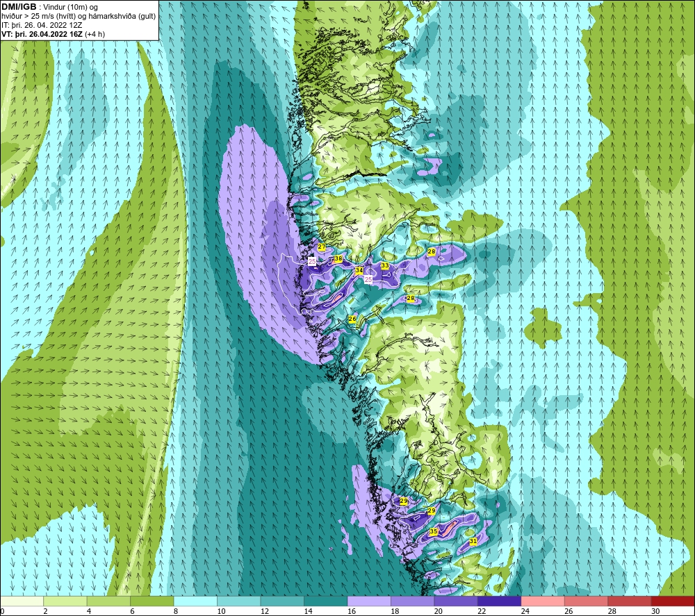Pick the red 28–30 legend swatch
695x616 pixels.
pyautogui.click(x=630, y=601)
